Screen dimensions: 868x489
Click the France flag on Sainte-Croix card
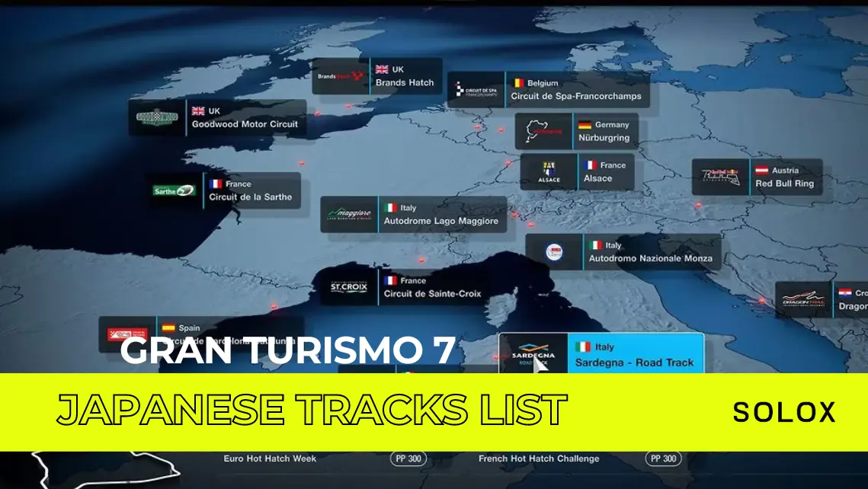391,280
